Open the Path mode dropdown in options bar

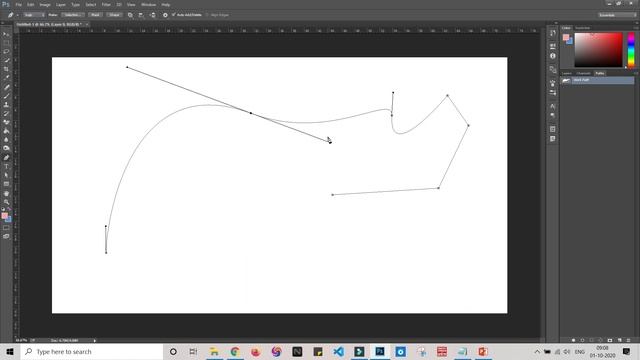[x=33, y=15]
